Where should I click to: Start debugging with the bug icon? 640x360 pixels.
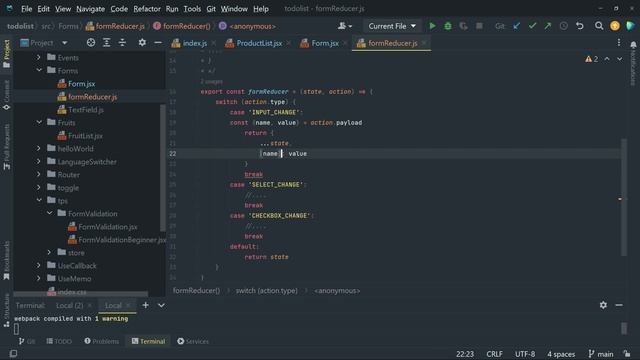point(448,26)
